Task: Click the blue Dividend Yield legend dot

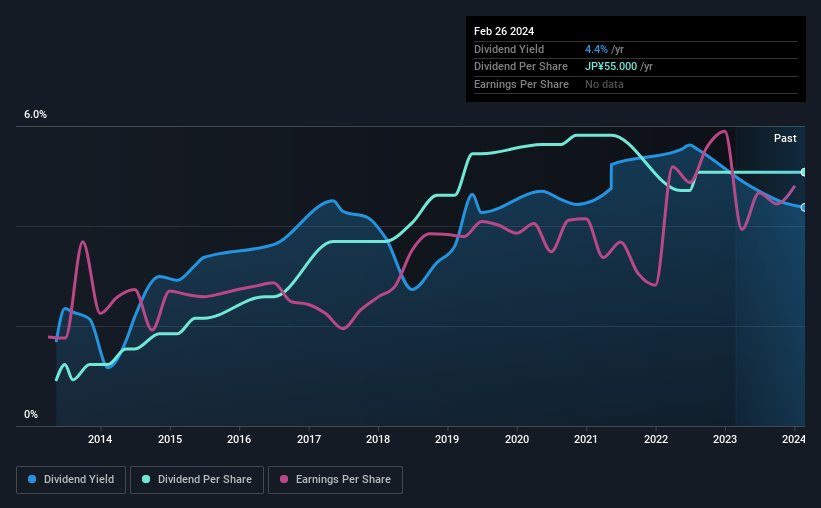Action: click(32, 479)
